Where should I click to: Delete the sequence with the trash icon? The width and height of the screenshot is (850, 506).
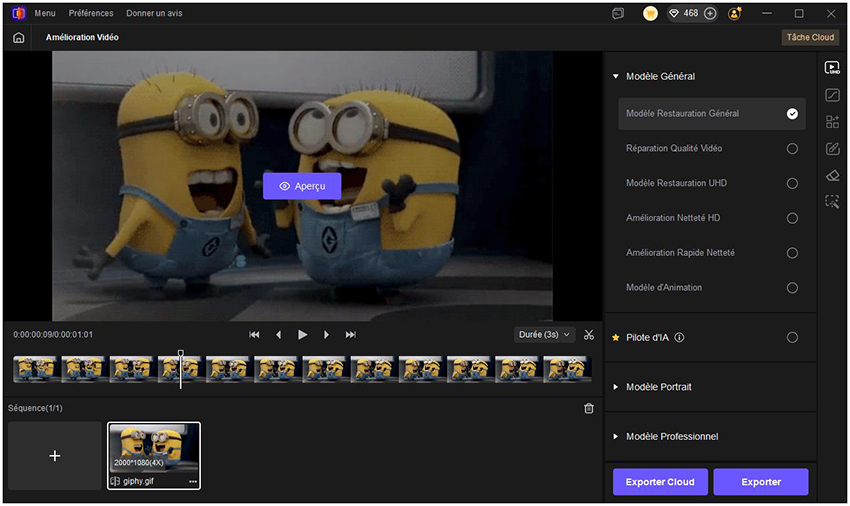tap(589, 408)
